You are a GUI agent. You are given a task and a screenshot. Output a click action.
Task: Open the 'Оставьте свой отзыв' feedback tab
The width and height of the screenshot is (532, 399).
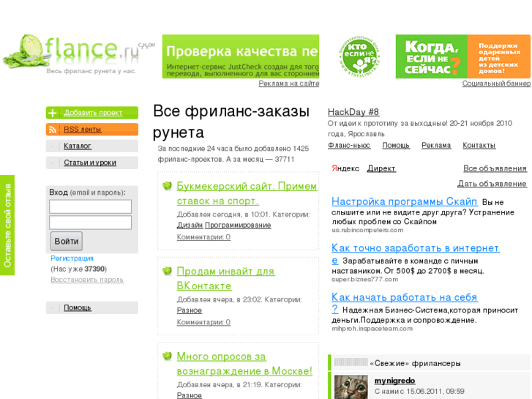coord(7,225)
